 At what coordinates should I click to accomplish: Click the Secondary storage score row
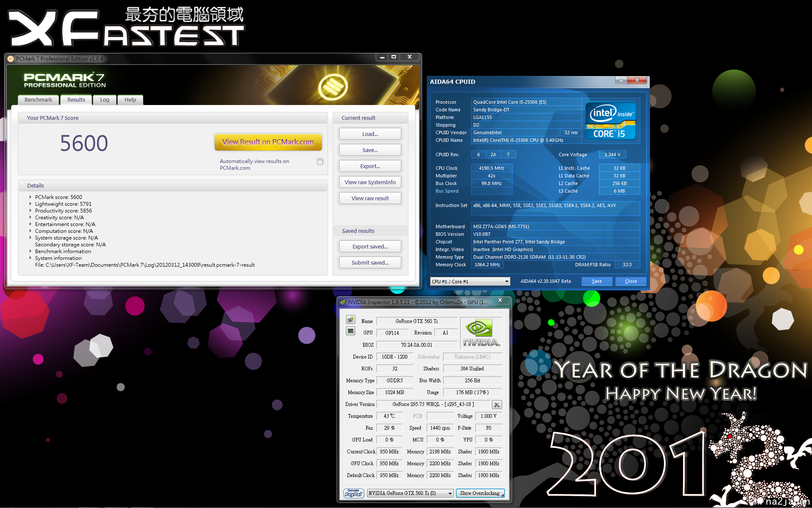click(x=70, y=244)
